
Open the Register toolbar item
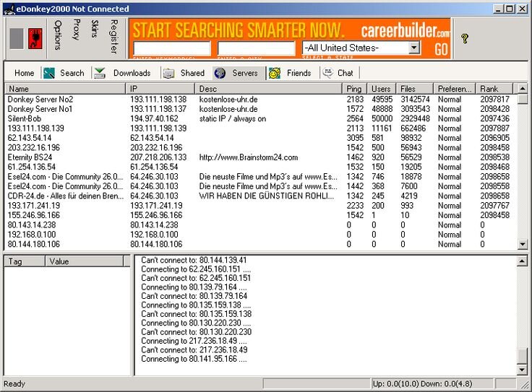point(114,37)
